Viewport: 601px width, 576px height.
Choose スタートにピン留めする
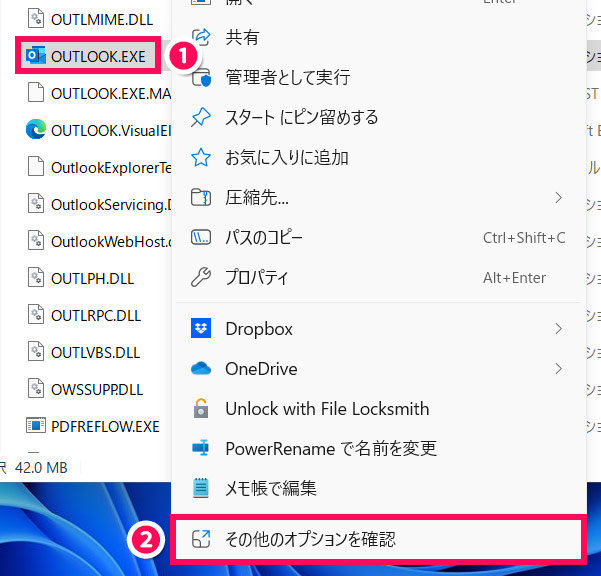379,117
